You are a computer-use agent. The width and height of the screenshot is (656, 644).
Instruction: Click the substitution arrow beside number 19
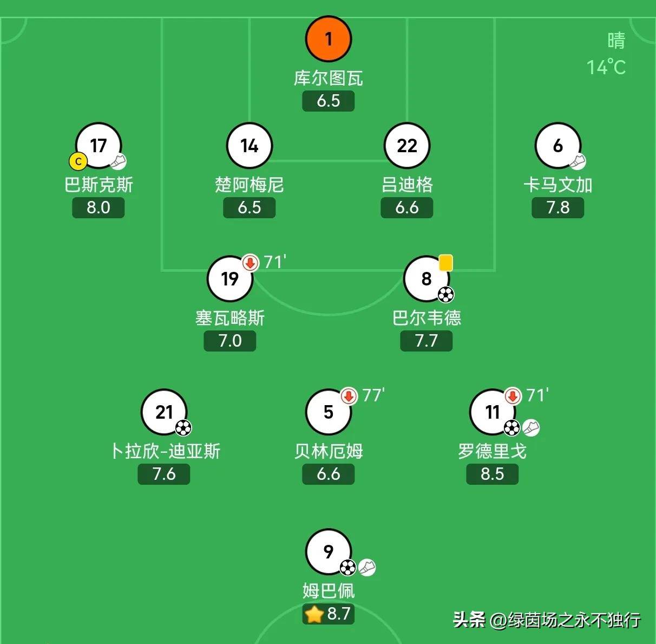tap(250, 263)
